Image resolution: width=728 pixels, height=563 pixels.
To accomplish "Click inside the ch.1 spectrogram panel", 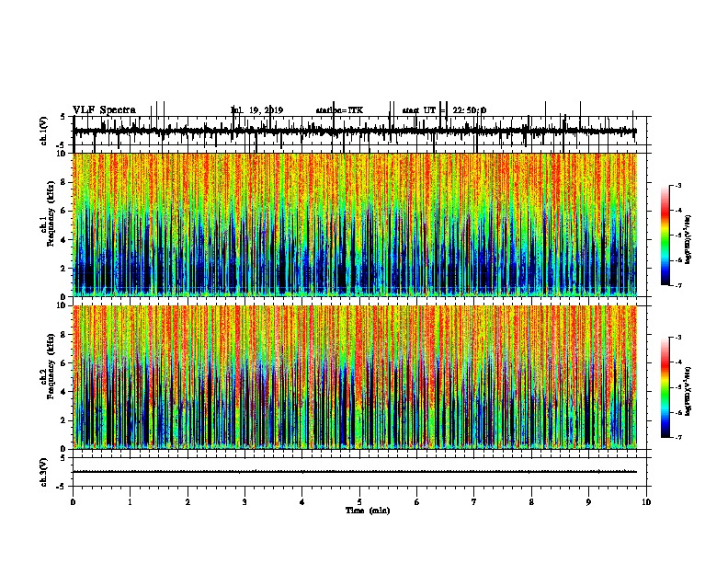I will click(355, 224).
